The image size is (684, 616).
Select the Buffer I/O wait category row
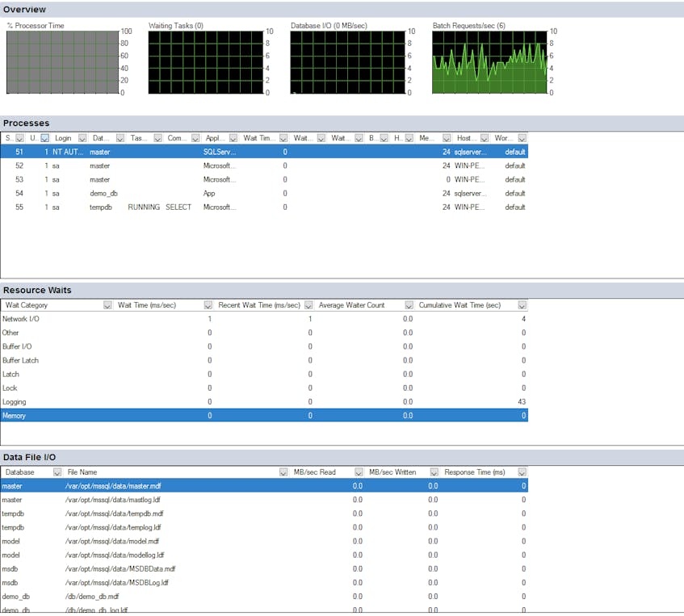click(264, 347)
